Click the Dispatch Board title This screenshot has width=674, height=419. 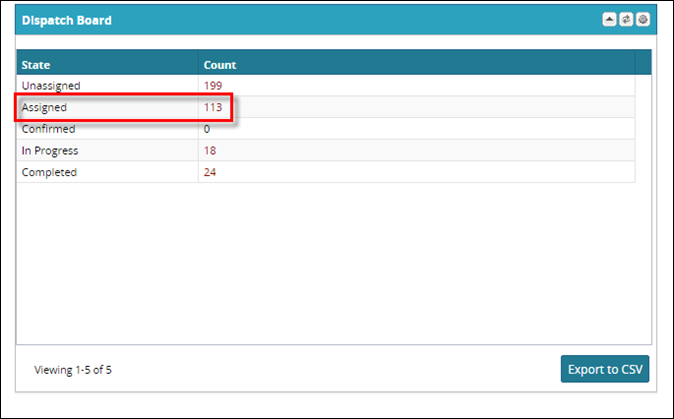pos(67,20)
